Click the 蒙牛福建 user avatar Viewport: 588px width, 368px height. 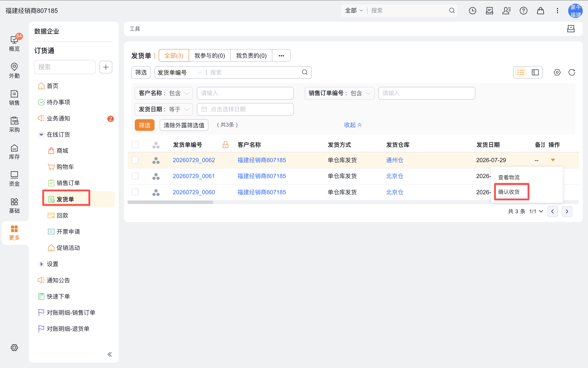pyautogui.click(x=575, y=11)
